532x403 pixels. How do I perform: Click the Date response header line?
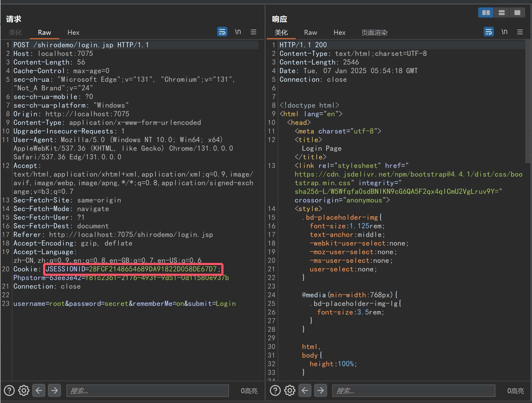pos(349,71)
